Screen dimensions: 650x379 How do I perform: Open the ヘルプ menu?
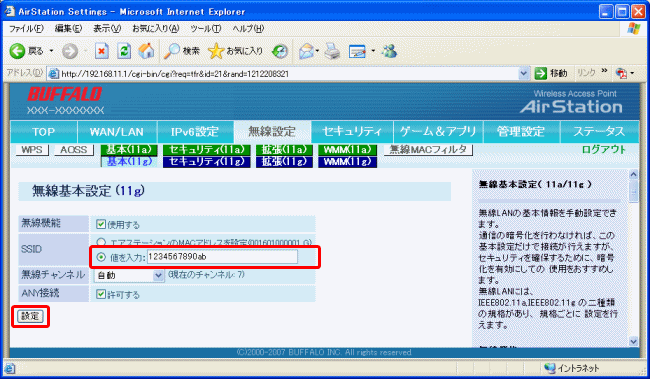click(x=248, y=29)
